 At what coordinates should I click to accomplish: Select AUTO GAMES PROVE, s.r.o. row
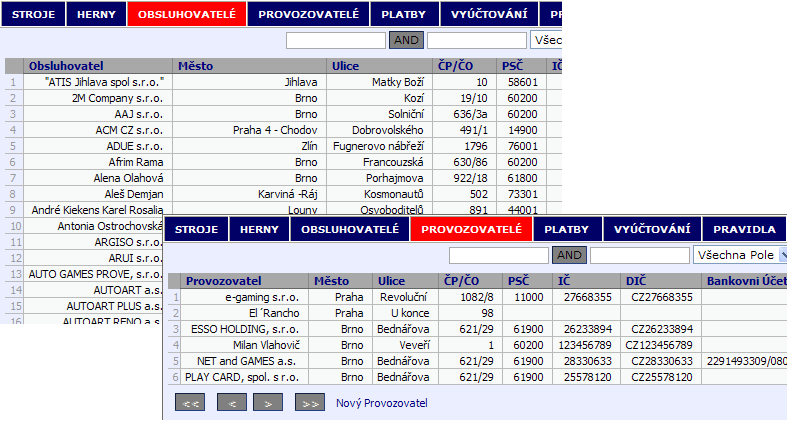pyautogui.click(x=84, y=274)
